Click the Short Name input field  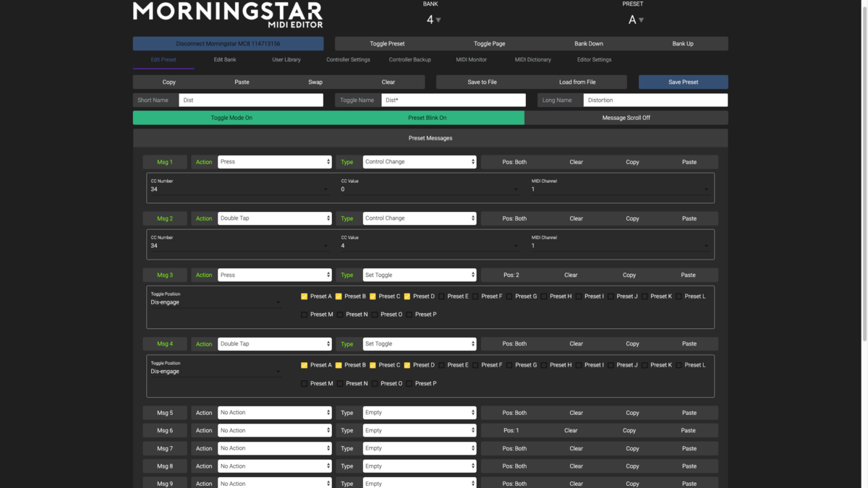coord(251,100)
